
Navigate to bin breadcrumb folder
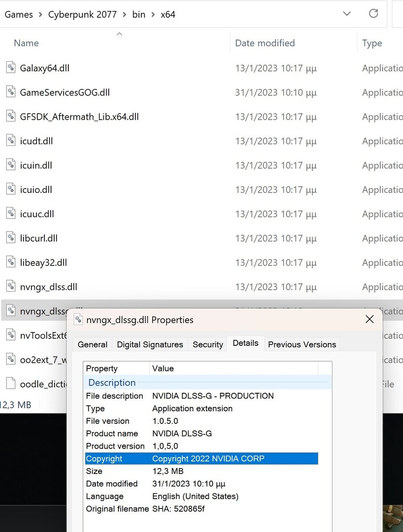tap(138, 15)
